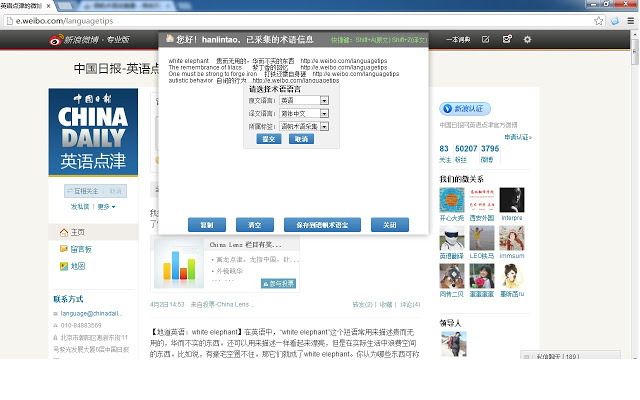Open 同傅二贝 avatar thumbnail
This screenshot has height=400, width=640.
click(x=452, y=276)
